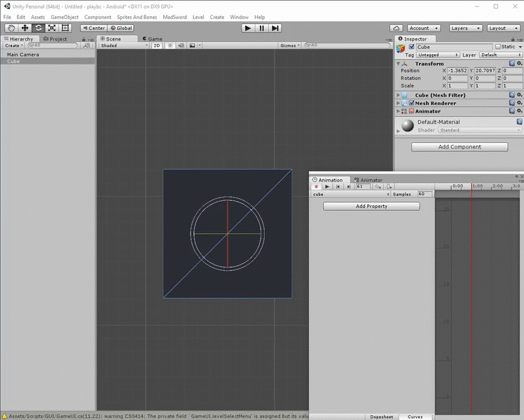Go to previous keyframe

coord(338,187)
